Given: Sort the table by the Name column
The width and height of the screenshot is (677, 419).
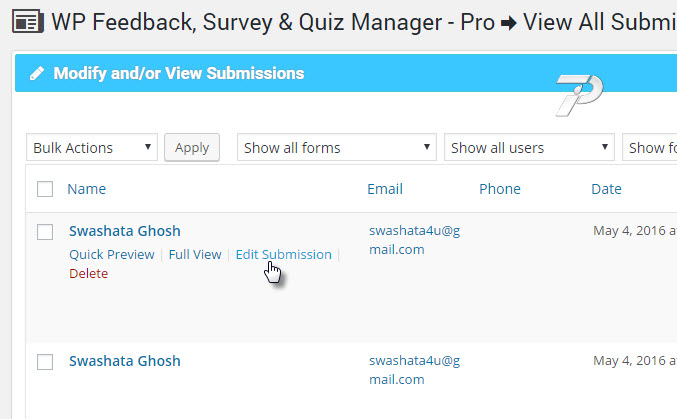Looking at the screenshot, I should tap(86, 189).
